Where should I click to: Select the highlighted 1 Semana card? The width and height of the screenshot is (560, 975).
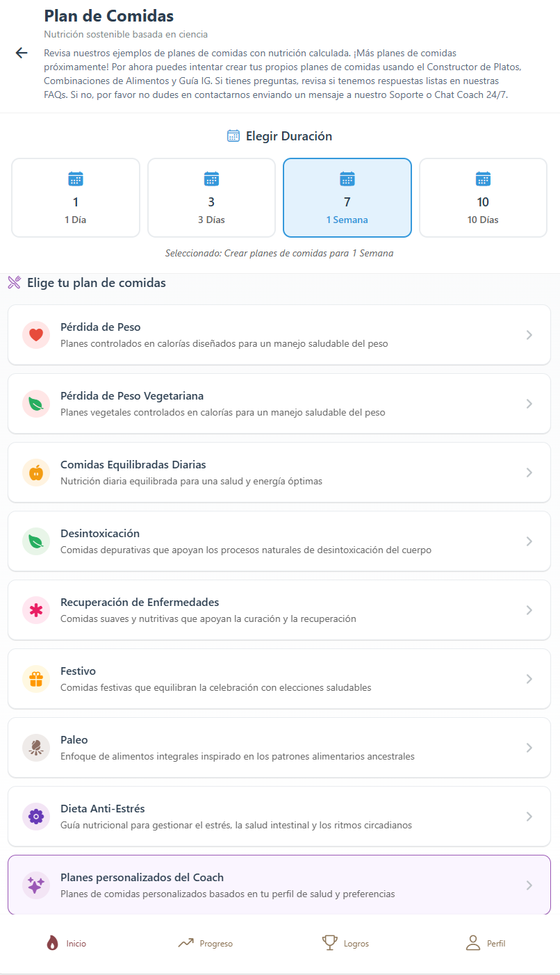pos(347,198)
